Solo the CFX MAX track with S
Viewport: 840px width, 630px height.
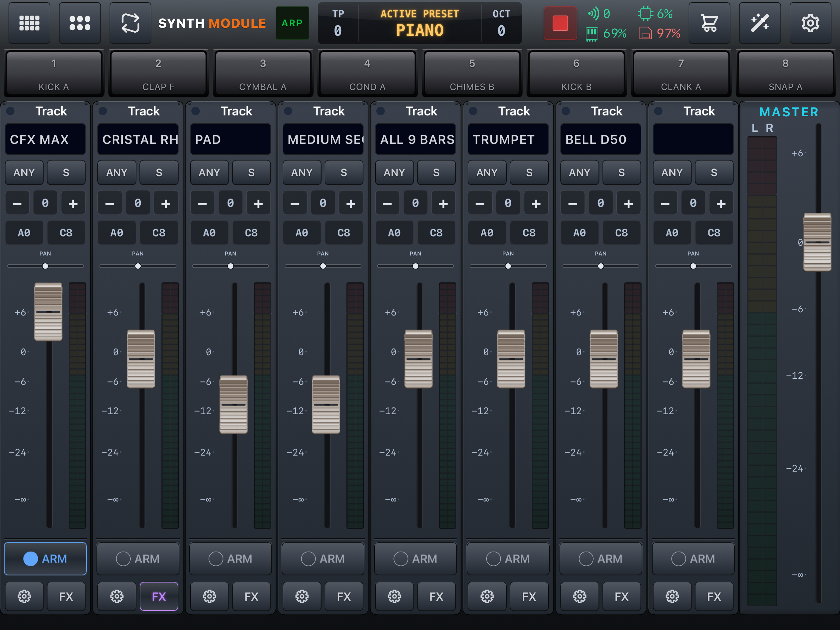point(66,172)
